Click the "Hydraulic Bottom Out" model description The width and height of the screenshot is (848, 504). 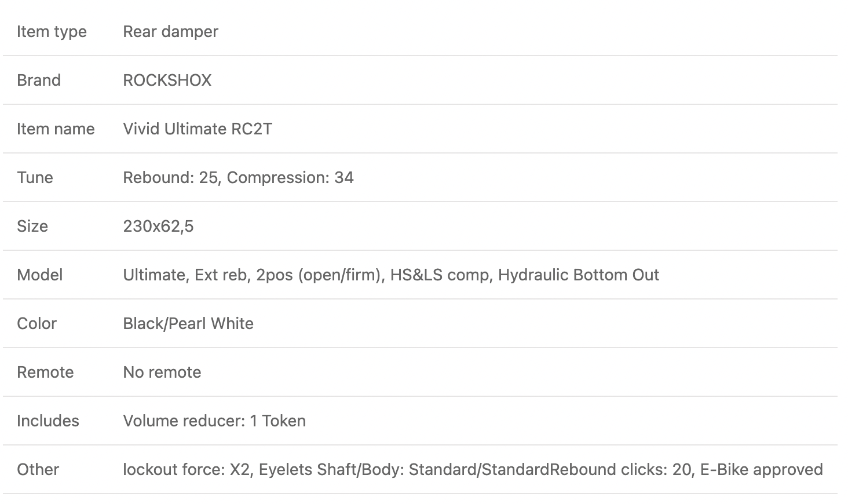pyautogui.click(x=578, y=275)
